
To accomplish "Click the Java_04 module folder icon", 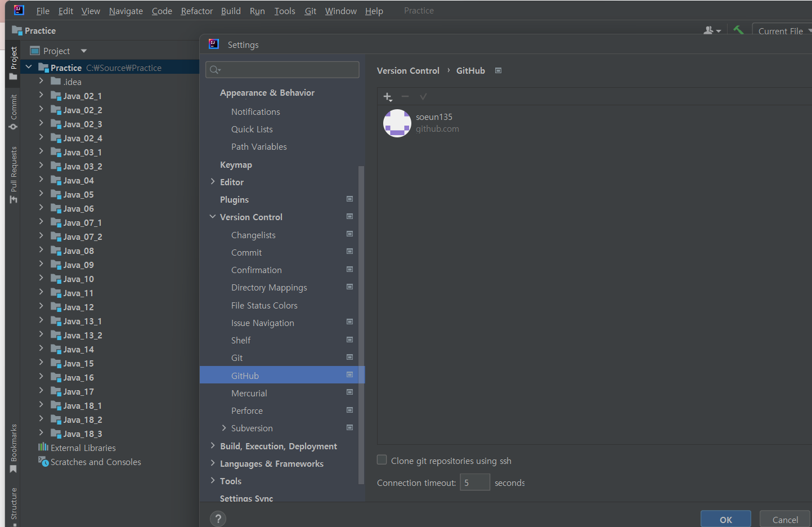I will [56, 180].
